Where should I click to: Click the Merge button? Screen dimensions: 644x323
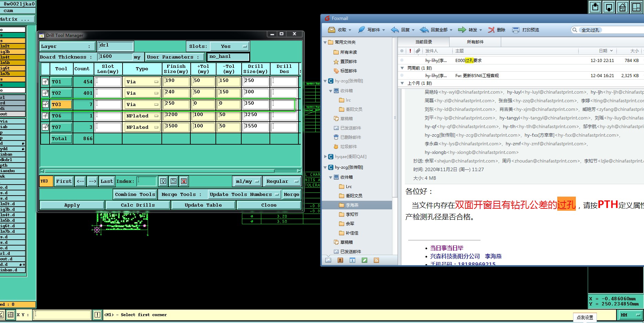tap(292, 195)
